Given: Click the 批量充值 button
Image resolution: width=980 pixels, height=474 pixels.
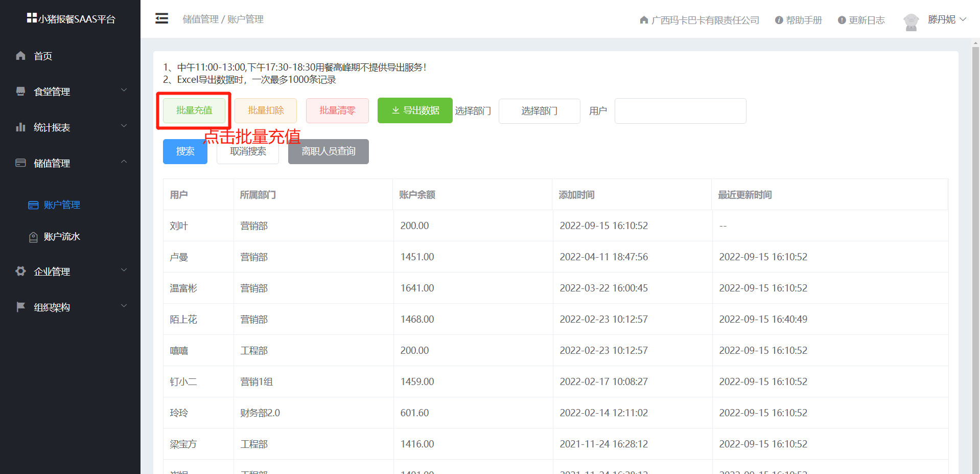Looking at the screenshot, I should 194,110.
